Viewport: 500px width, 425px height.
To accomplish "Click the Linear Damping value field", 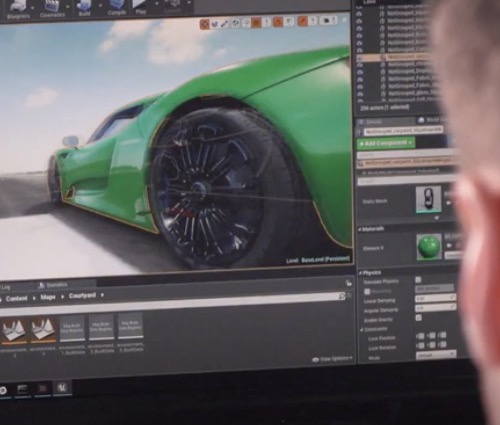I will click(435, 297).
